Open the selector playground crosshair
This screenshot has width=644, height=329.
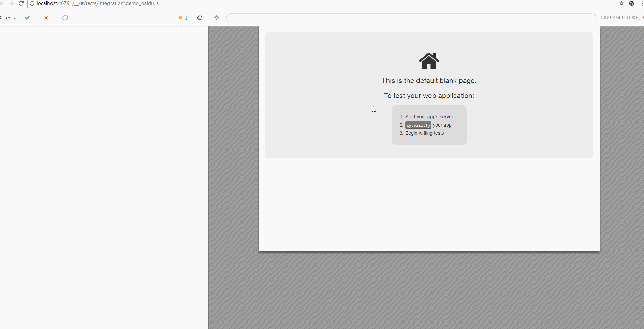tap(216, 18)
